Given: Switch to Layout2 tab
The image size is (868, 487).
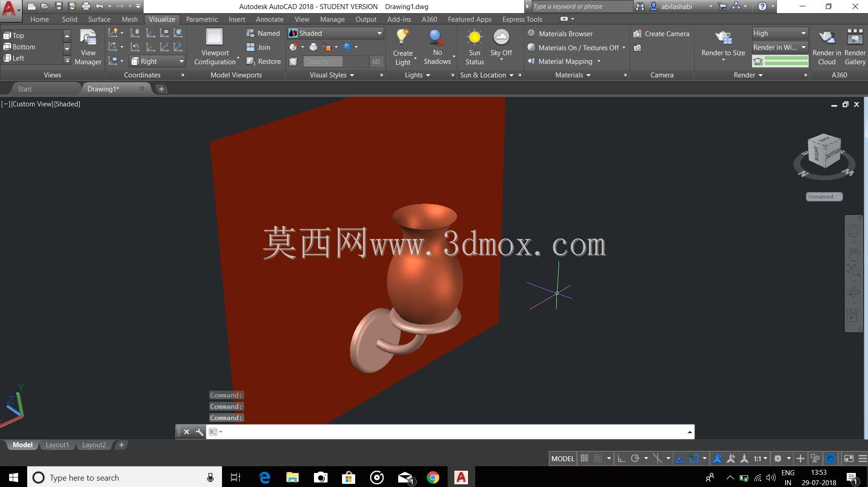Looking at the screenshot, I should 94,445.
